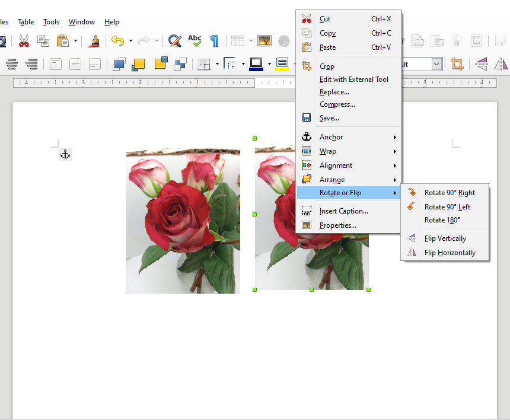This screenshot has width=510, height=420.
Task: Open Find and Replace
Action: pyautogui.click(x=174, y=41)
